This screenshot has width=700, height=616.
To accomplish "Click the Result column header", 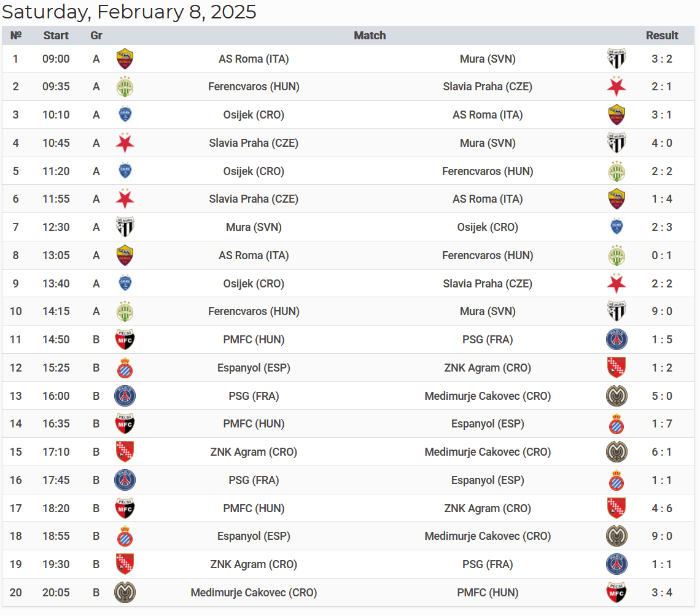I will pos(662,36).
